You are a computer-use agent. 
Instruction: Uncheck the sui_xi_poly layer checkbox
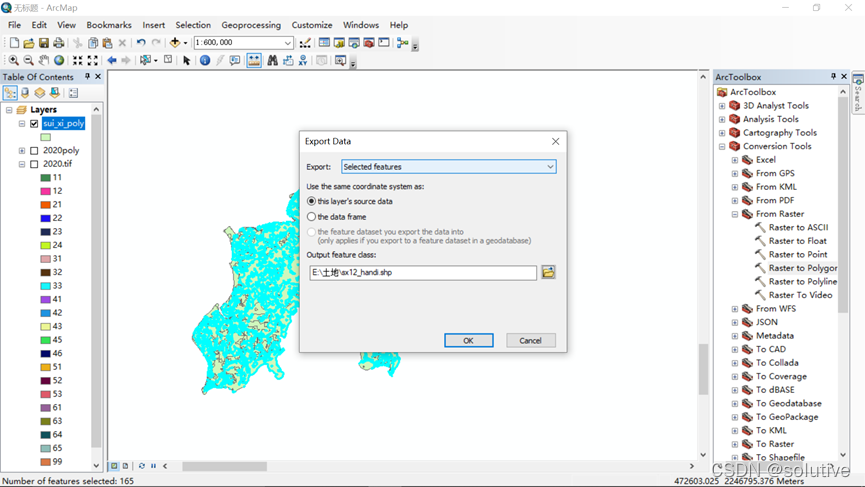(34, 124)
